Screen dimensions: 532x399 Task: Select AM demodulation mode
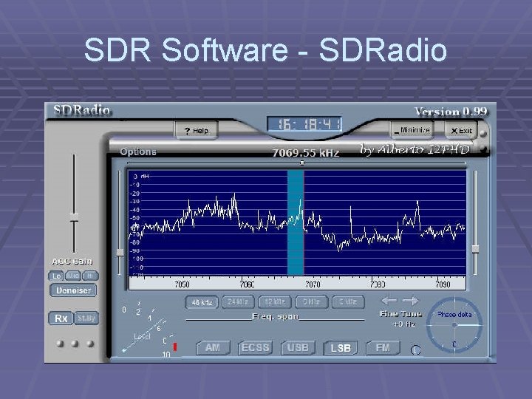[x=213, y=348]
